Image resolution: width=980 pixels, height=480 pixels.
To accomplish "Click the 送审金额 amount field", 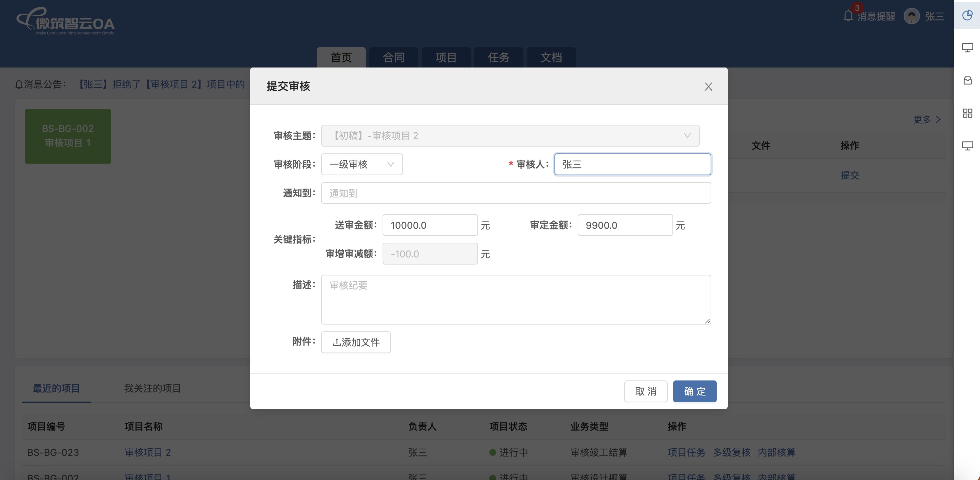I will pyautogui.click(x=430, y=225).
